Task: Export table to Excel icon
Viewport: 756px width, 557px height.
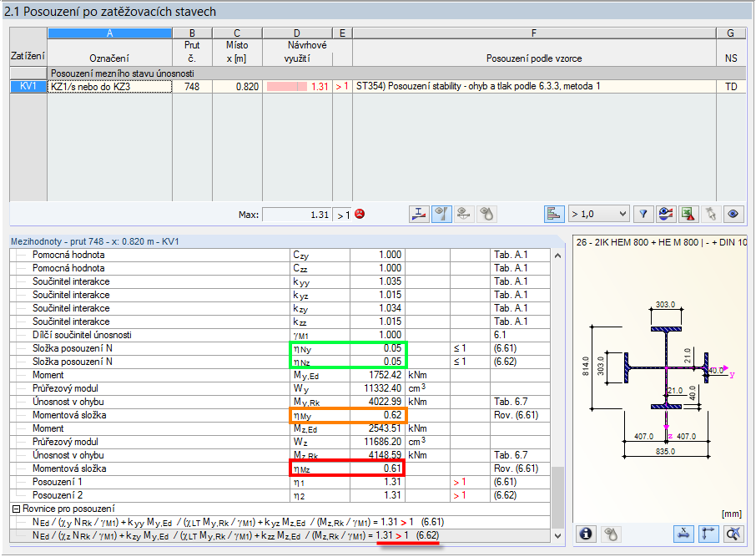Action: (688, 215)
